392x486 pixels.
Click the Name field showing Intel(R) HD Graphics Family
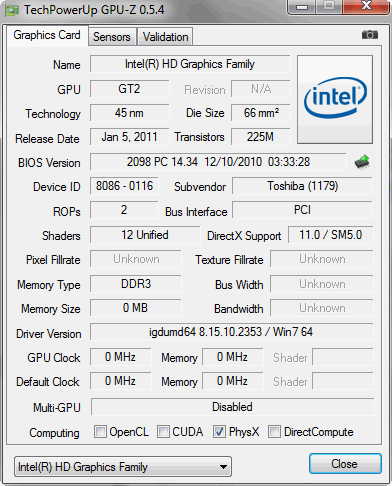(x=190, y=64)
